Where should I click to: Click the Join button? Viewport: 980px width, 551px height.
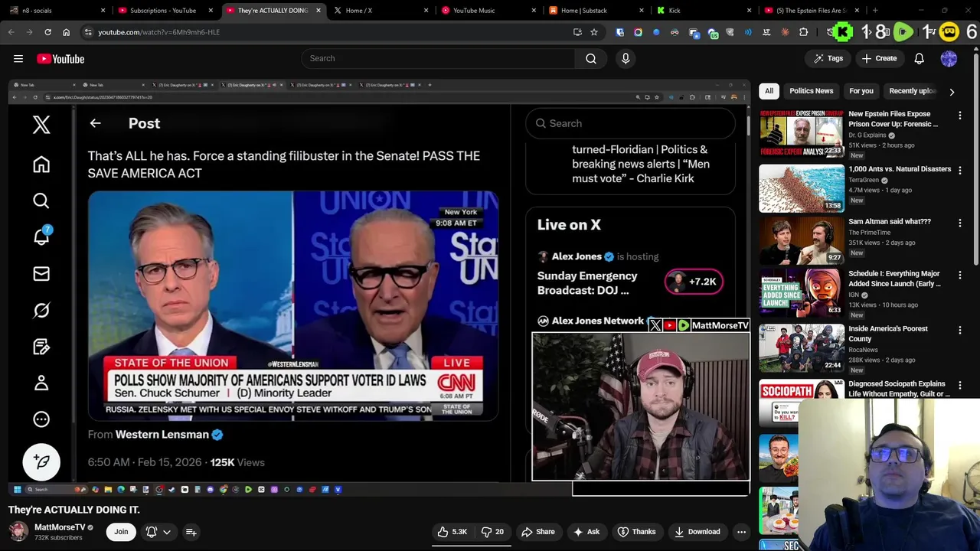point(121,532)
